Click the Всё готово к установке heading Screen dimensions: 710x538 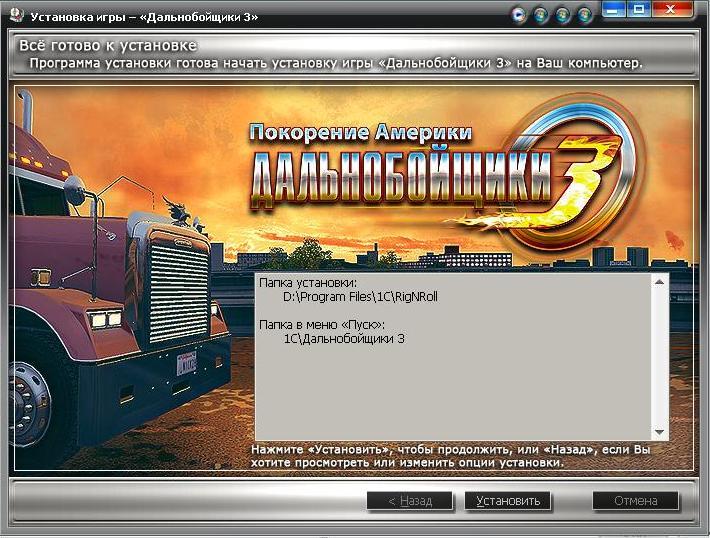tap(108, 46)
